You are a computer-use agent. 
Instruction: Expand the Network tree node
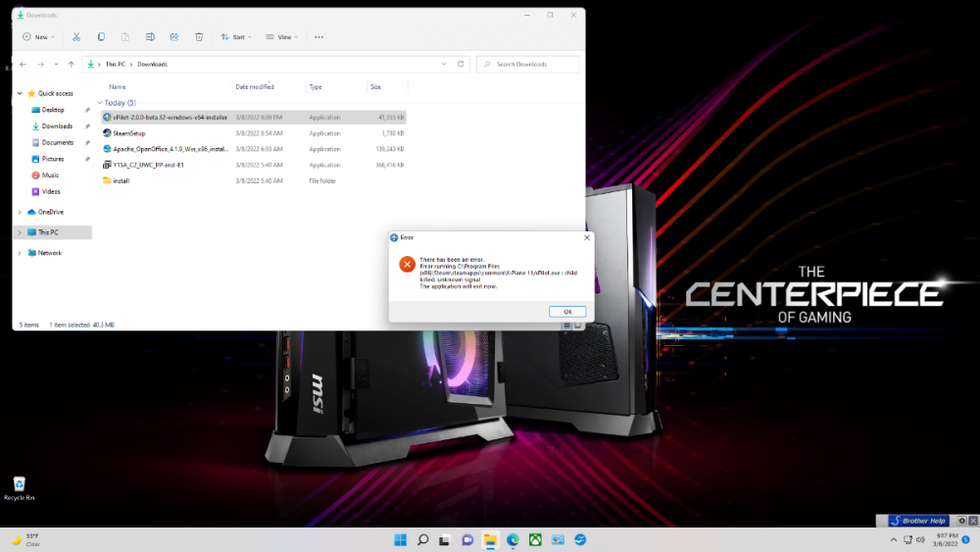pyautogui.click(x=20, y=253)
